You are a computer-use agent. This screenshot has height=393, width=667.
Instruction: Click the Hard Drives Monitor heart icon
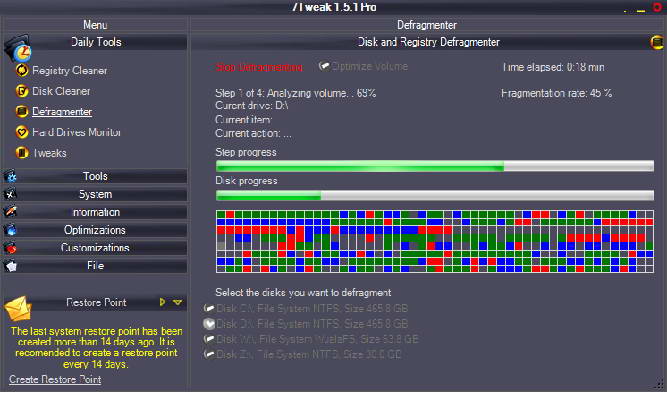click(22, 132)
